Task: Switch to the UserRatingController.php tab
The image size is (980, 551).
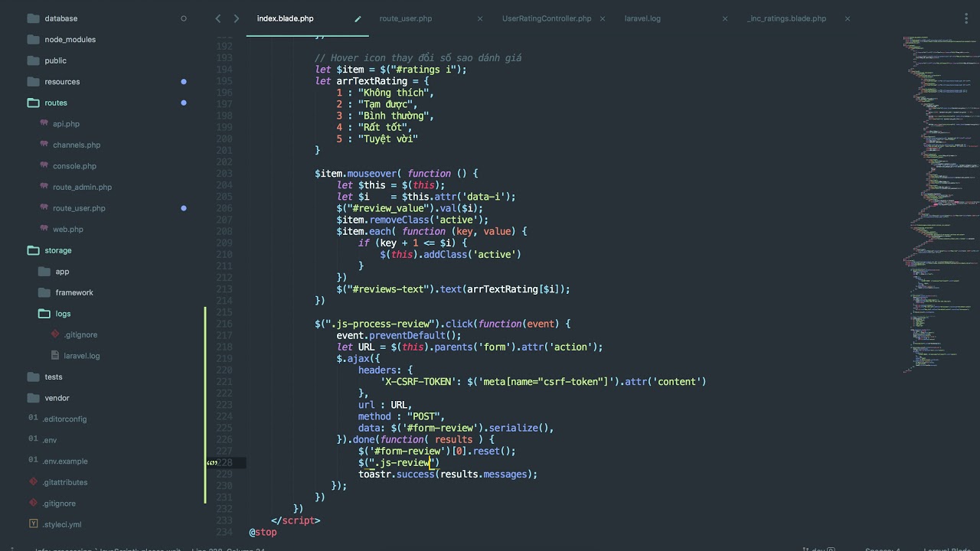Action: tap(547, 18)
